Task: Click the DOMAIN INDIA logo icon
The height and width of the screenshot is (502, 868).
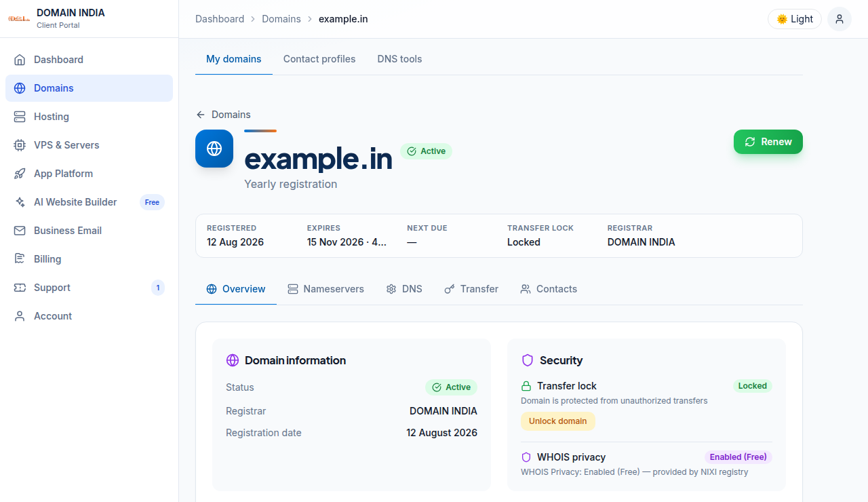Action: [19, 18]
